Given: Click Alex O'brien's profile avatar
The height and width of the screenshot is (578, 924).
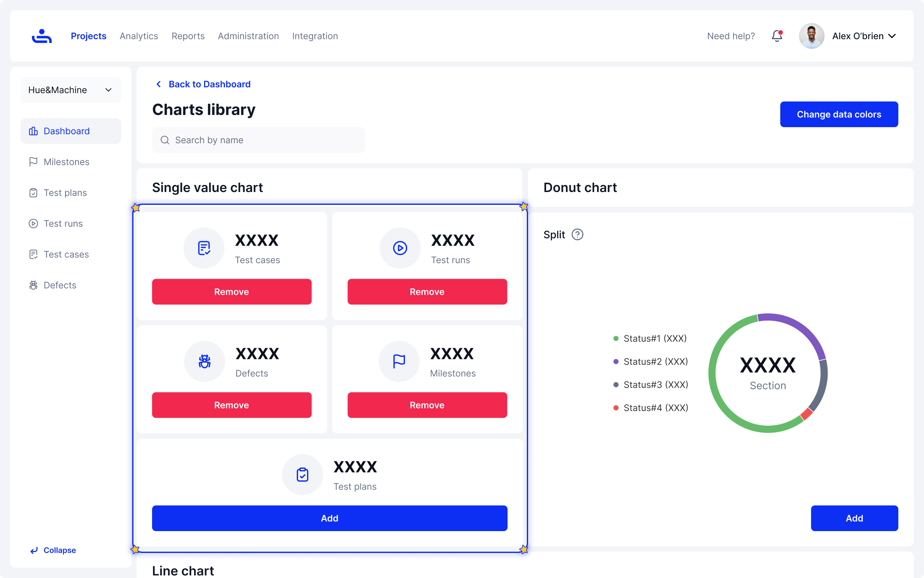Looking at the screenshot, I should [811, 36].
